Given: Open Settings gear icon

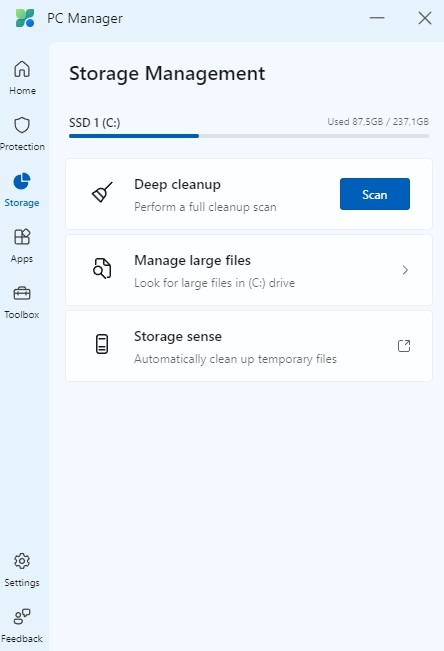Looking at the screenshot, I should (x=22, y=561).
